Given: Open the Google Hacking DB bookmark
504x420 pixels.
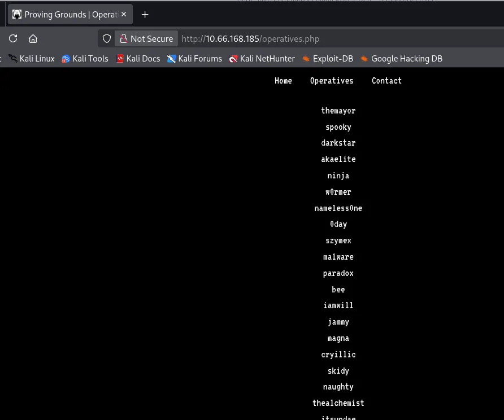Looking at the screenshot, I should pyautogui.click(x=401, y=59).
